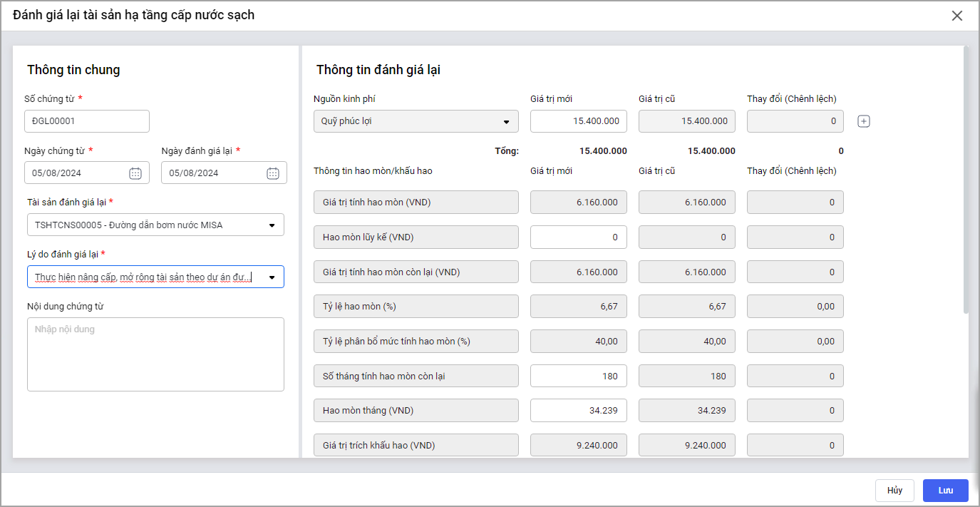Viewport: 980px width, 507px height.
Task: Edit the Hao mòn lũy kế new value
Action: coord(578,237)
